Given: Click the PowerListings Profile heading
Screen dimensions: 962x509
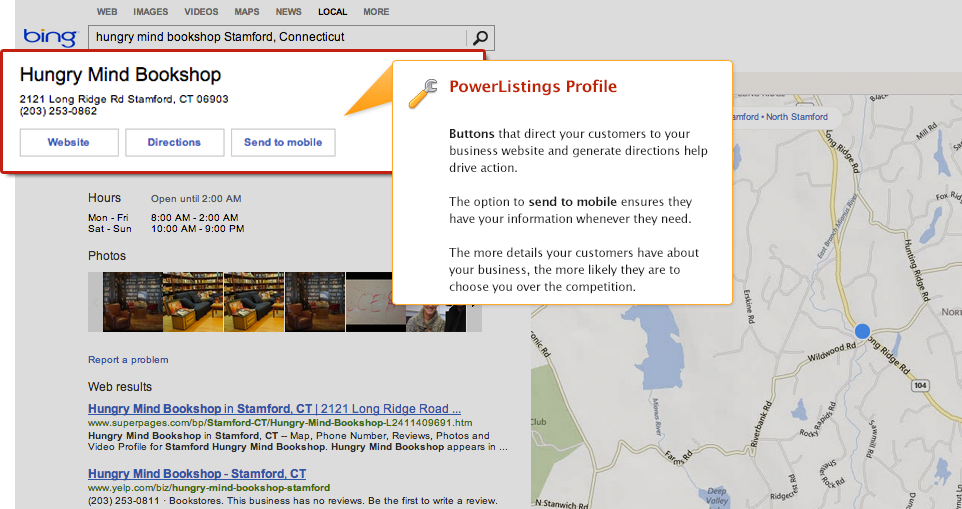Looking at the screenshot, I should [x=533, y=86].
